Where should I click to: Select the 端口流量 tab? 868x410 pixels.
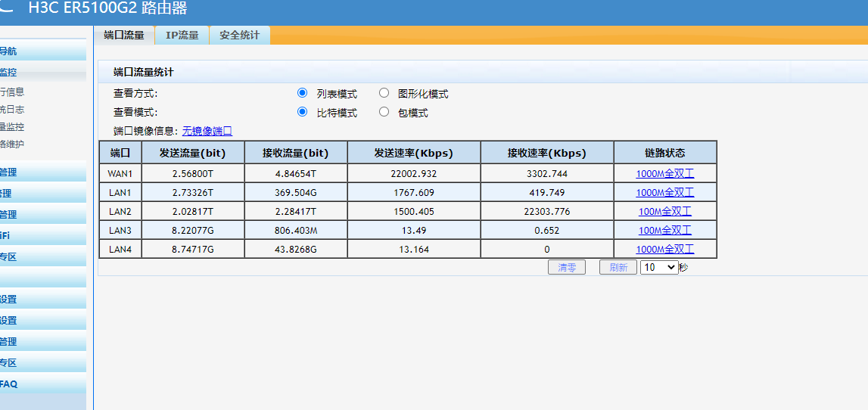[x=124, y=36]
